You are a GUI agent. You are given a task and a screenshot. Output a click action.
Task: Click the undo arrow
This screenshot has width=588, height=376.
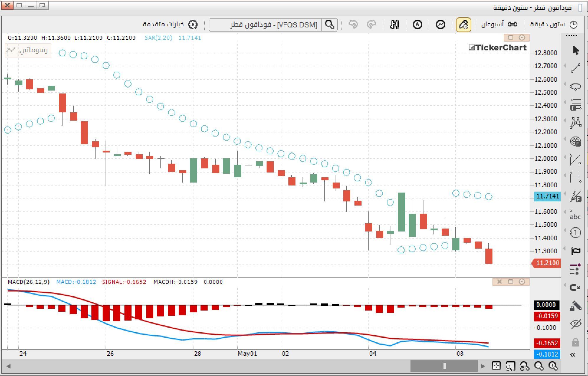[x=353, y=24]
